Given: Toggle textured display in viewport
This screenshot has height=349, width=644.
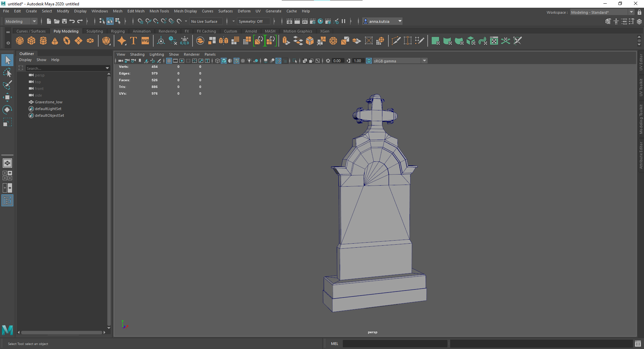Looking at the screenshot, I should (x=243, y=61).
